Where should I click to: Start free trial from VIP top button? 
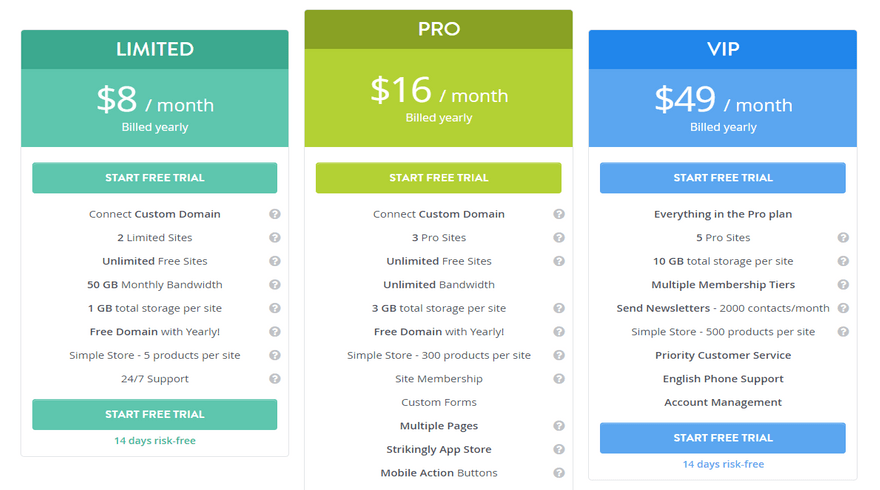(723, 178)
